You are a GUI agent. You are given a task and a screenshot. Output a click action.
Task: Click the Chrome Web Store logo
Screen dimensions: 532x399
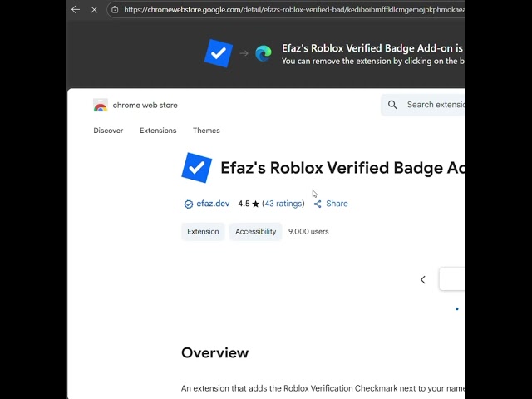(101, 106)
